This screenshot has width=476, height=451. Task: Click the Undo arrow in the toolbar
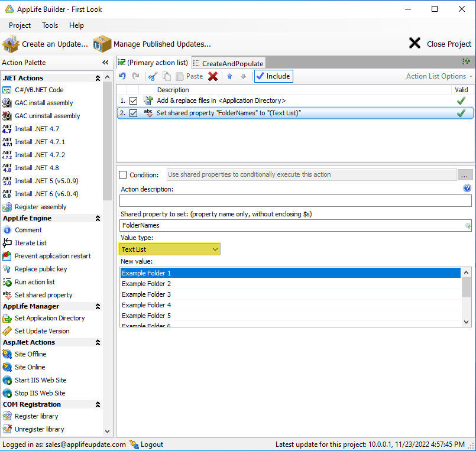(x=122, y=76)
